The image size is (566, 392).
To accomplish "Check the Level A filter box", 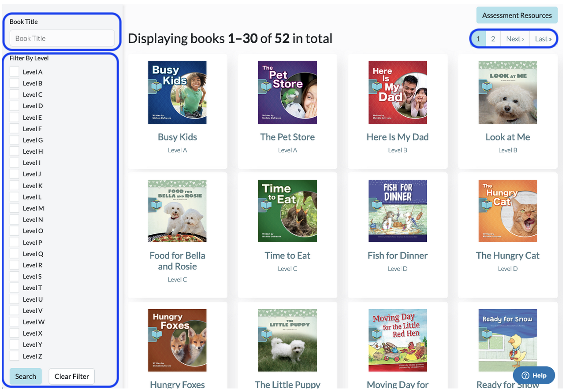I will tap(15, 72).
